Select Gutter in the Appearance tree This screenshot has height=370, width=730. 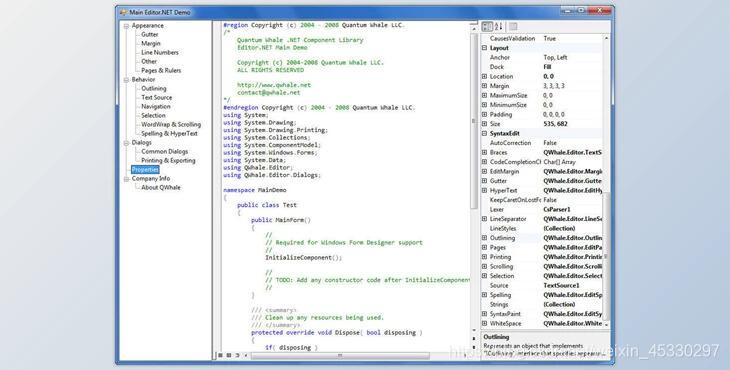149,34
